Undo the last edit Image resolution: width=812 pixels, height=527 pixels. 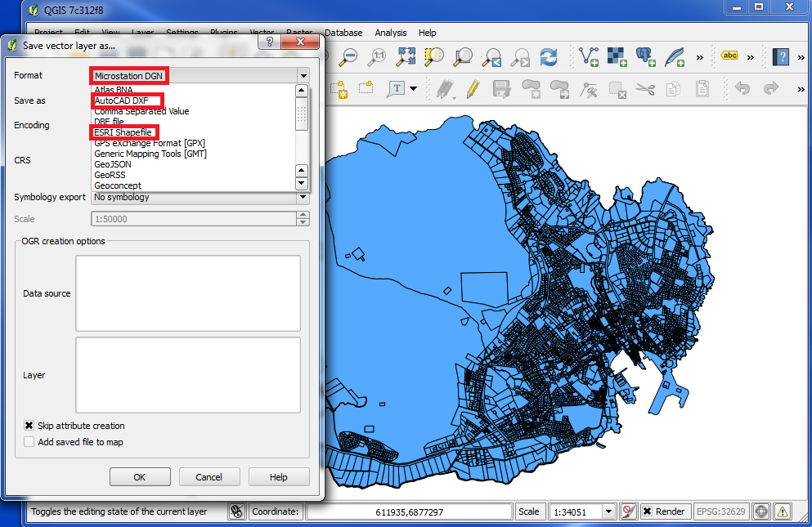tap(742, 88)
